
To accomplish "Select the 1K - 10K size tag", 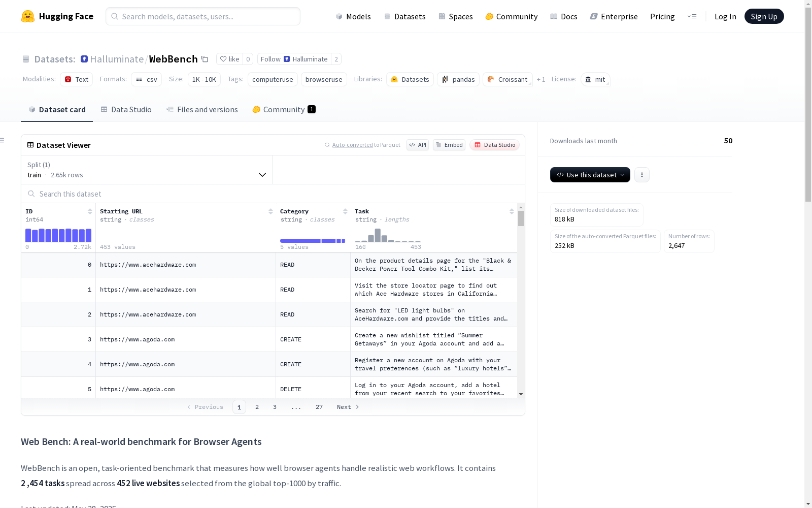I will (x=204, y=79).
